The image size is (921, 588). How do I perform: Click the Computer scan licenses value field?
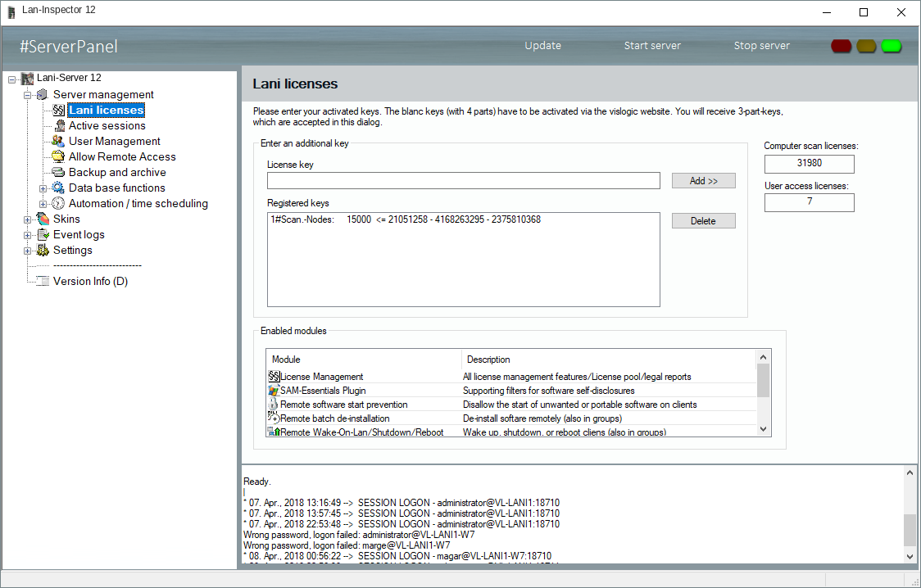810,164
